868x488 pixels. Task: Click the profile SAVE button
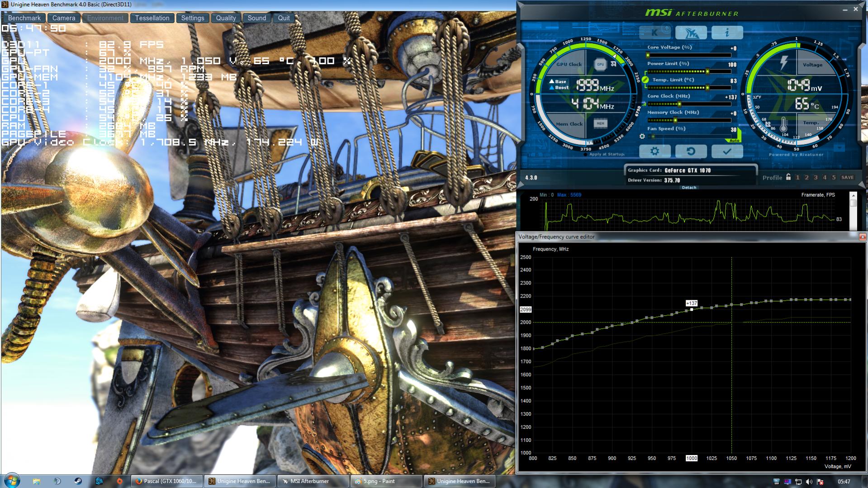tap(848, 178)
